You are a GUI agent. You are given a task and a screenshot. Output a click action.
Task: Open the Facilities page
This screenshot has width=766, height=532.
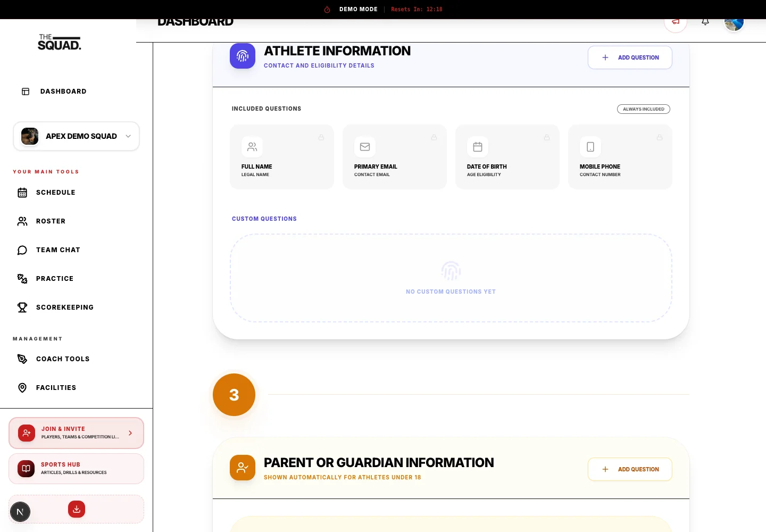[76, 388]
